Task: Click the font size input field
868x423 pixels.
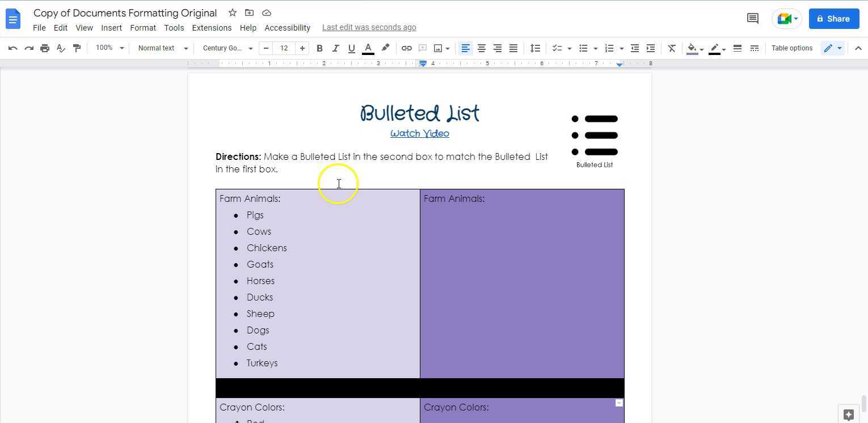Action: click(284, 48)
